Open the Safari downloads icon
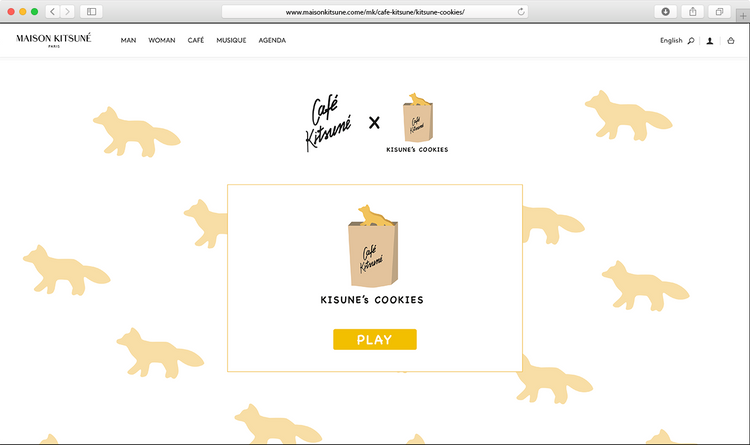Screen dimensions: 750x445 [665, 11]
